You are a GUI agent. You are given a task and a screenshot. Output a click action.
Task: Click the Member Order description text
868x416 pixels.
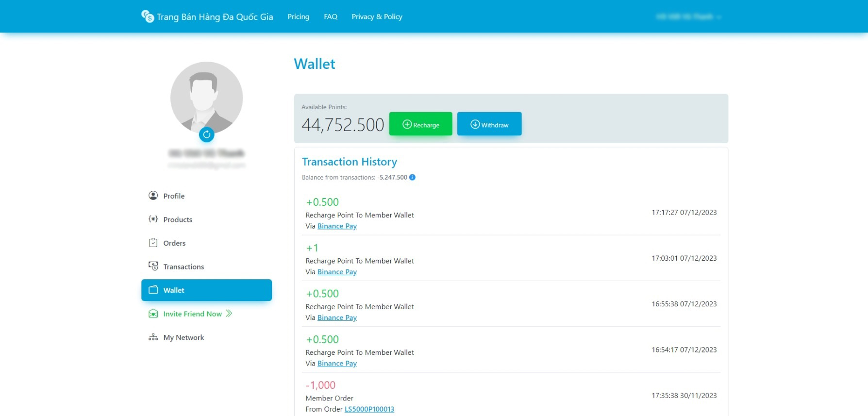(x=329, y=399)
